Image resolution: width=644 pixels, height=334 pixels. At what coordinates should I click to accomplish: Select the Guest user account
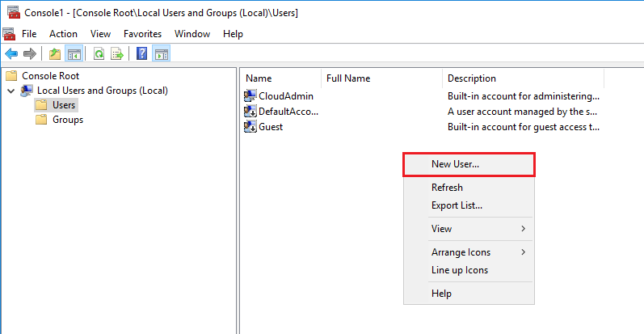270,127
